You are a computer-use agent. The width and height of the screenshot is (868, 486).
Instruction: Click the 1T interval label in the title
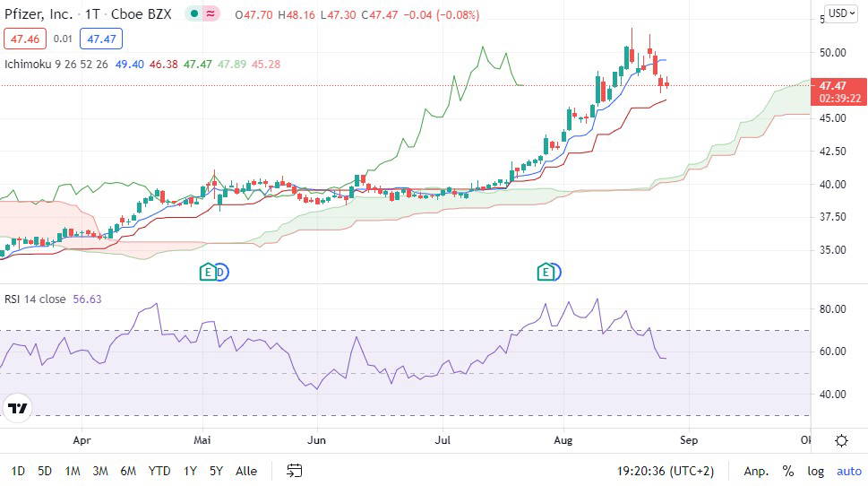coord(92,14)
